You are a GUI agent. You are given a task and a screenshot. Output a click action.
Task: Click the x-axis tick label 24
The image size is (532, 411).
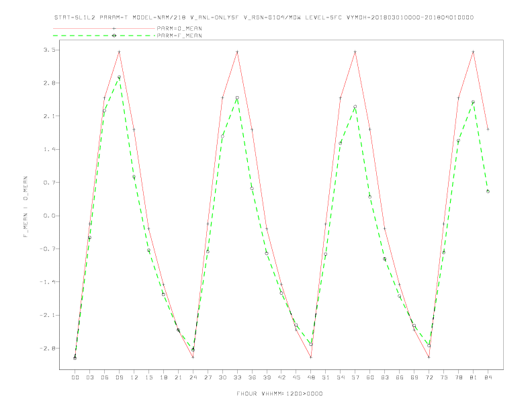(x=193, y=377)
